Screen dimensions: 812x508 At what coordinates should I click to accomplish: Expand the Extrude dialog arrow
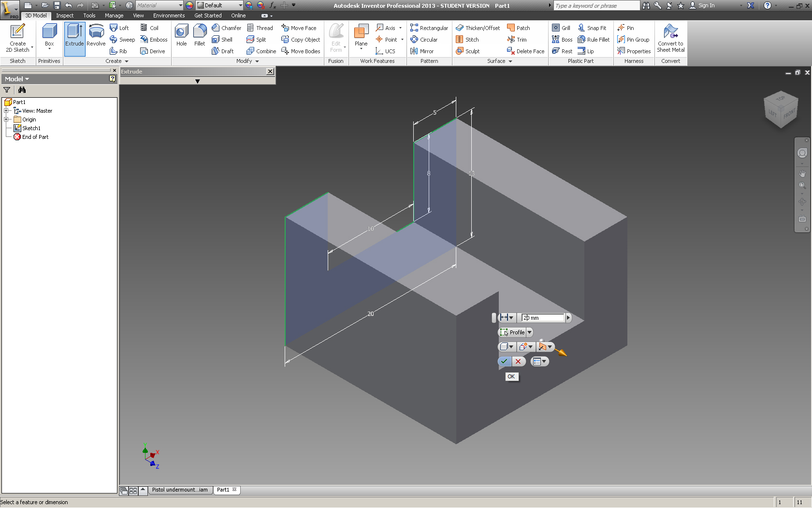(x=197, y=81)
